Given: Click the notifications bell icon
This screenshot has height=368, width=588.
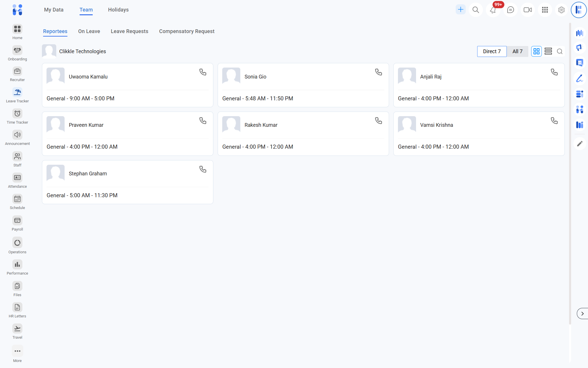Looking at the screenshot, I should (493, 10).
